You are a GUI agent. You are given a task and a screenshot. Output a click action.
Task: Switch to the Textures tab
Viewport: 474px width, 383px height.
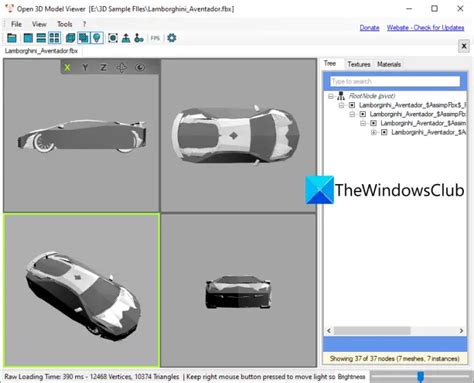tap(359, 64)
